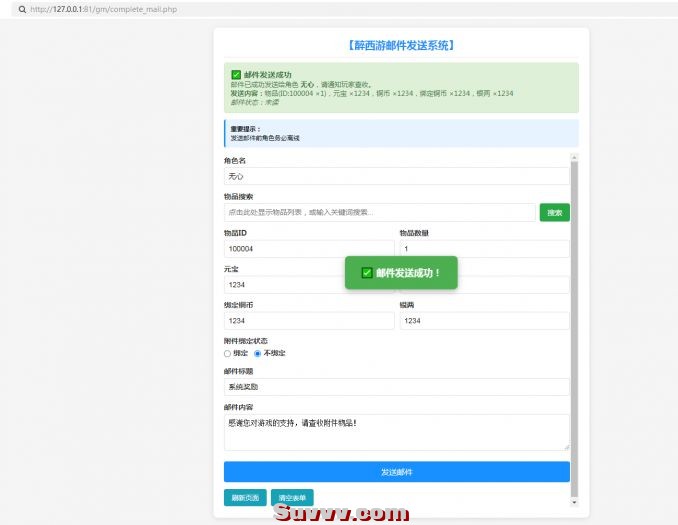Click the 物品数量 quantity field
This screenshot has width=678, height=525.
(x=484, y=249)
